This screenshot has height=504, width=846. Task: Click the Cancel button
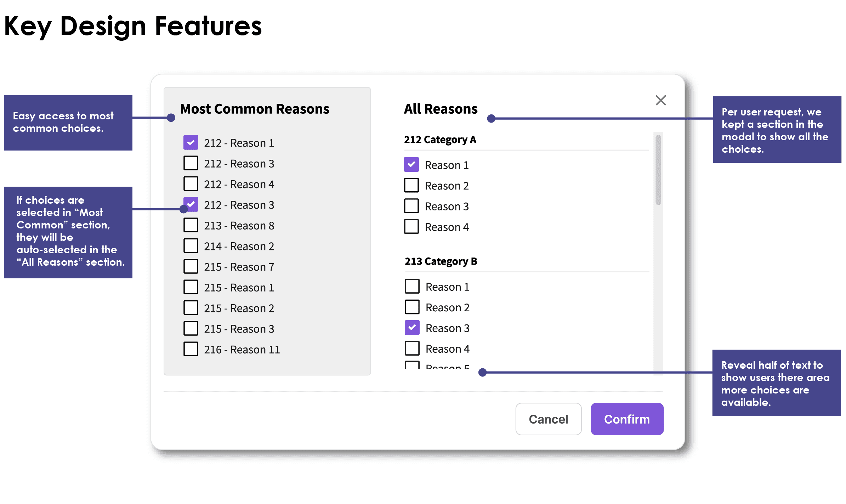point(549,419)
